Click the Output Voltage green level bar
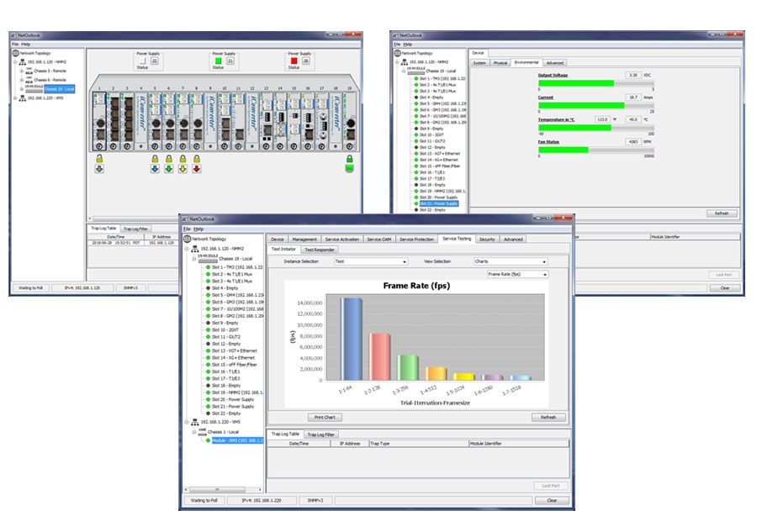The height and width of the screenshot is (532, 757). pyautogui.click(x=580, y=82)
